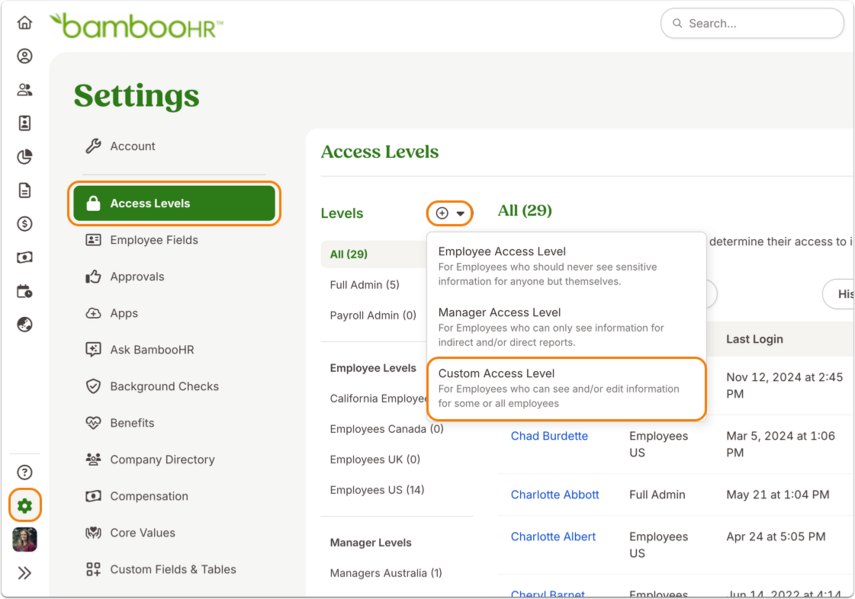Viewport: 855px width, 599px height.
Task: Click the Access Levels lock icon
Action: pos(93,203)
